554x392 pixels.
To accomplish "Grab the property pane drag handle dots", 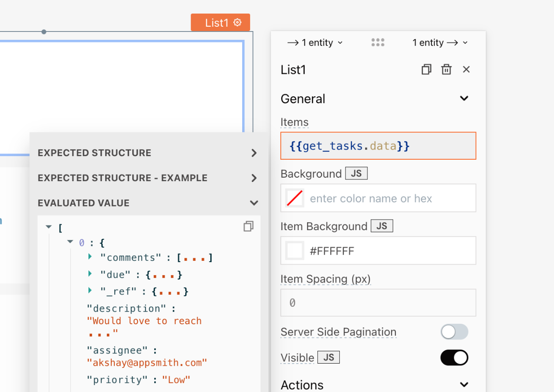I will pyautogui.click(x=378, y=42).
